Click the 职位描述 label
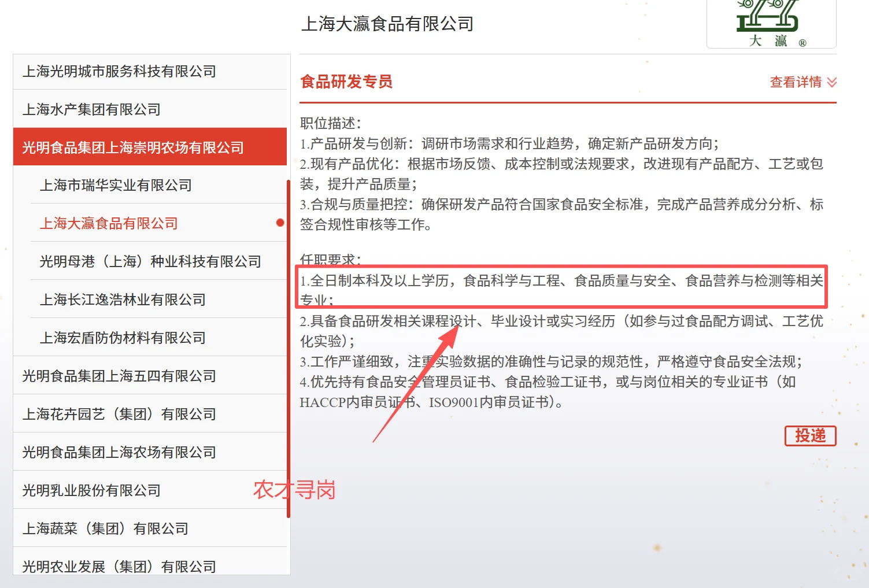Image resolution: width=869 pixels, height=588 pixels. (x=331, y=123)
